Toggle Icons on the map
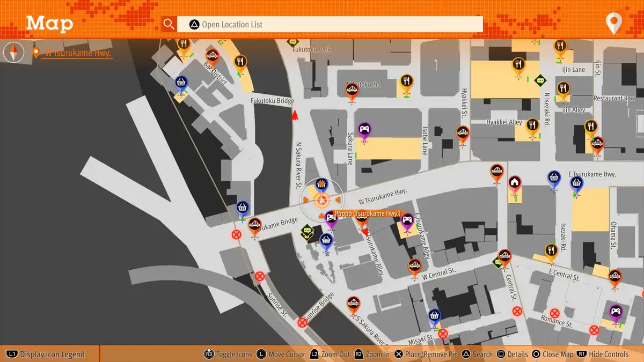Screen dimensions: 644x362 (x=229, y=354)
